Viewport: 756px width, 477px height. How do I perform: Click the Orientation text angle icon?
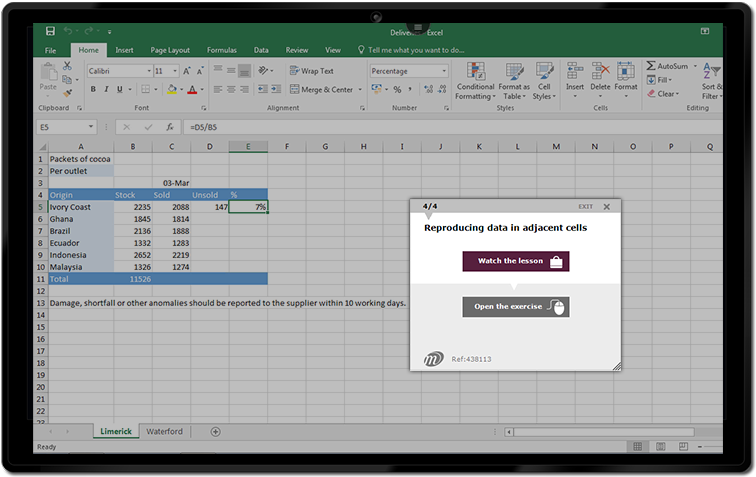click(x=263, y=70)
